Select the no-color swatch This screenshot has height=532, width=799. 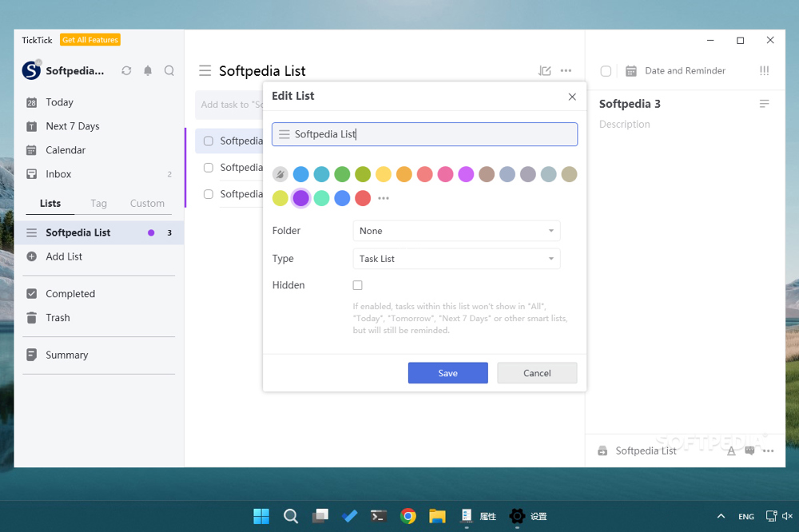(280, 174)
